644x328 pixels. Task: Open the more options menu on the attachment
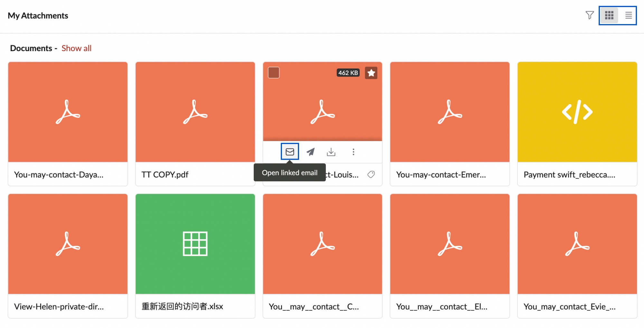(x=353, y=152)
